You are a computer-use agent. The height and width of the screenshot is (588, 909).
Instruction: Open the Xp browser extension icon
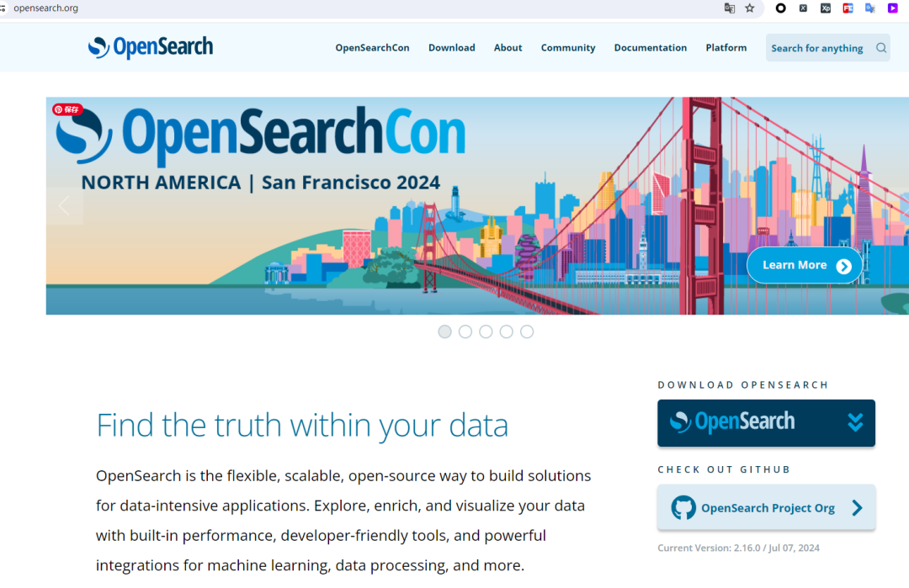point(826,8)
